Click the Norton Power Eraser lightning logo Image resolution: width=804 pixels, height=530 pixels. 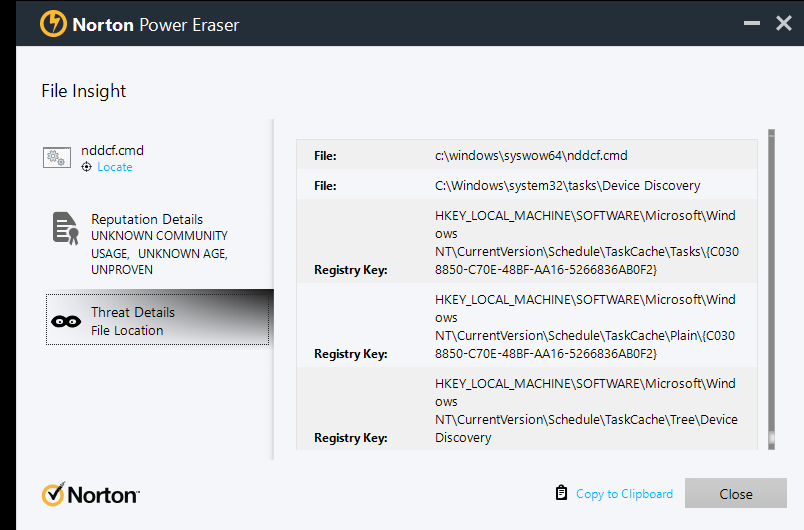click(x=53, y=24)
